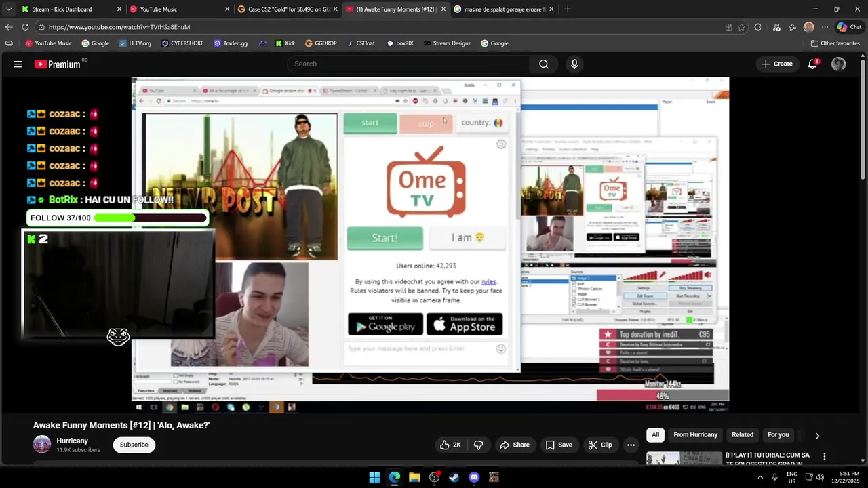
Task: Open Edge settings and more ellipsis
Action: coord(825,27)
